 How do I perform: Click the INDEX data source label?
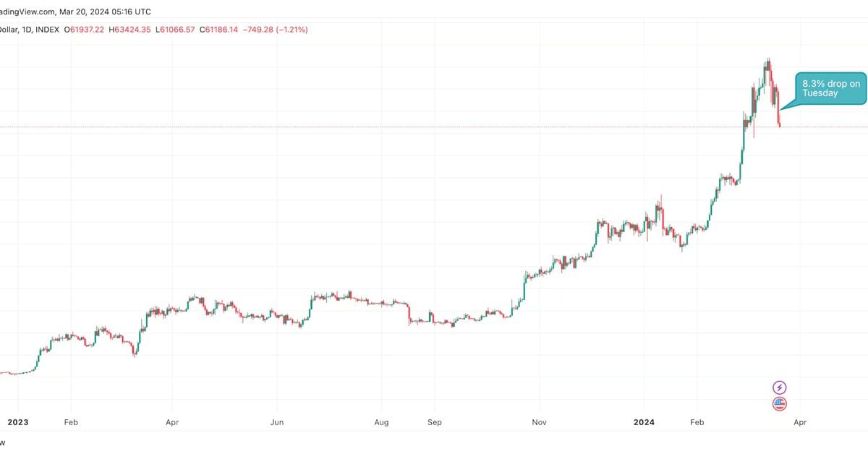click(x=46, y=29)
